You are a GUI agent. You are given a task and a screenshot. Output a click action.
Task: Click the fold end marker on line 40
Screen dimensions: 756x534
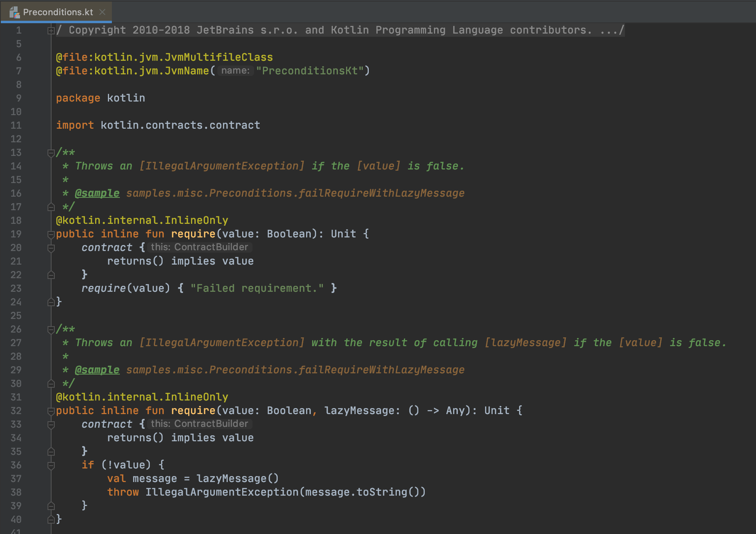[x=51, y=520]
